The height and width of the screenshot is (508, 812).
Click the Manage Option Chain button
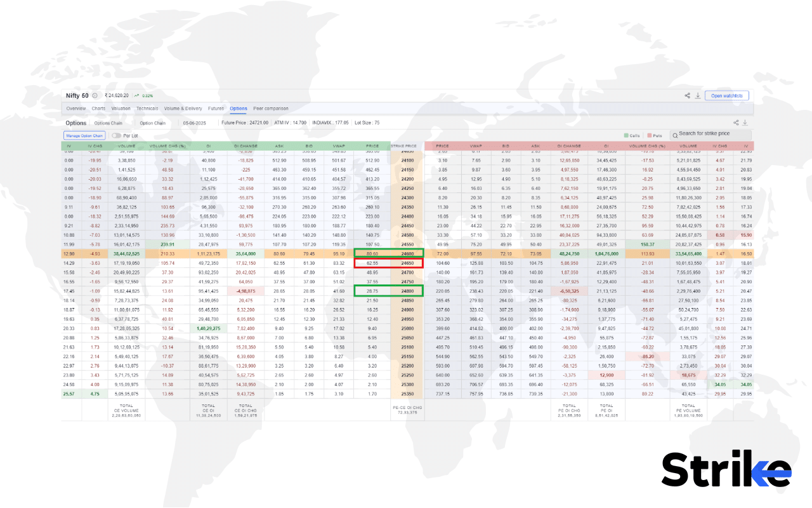click(84, 135)
